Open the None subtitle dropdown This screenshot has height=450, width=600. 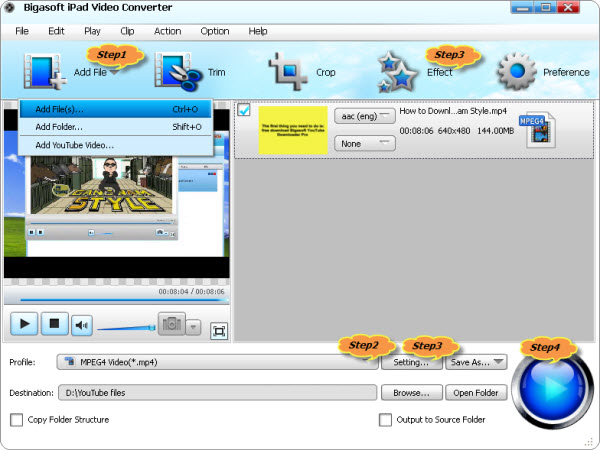[364, 143]
